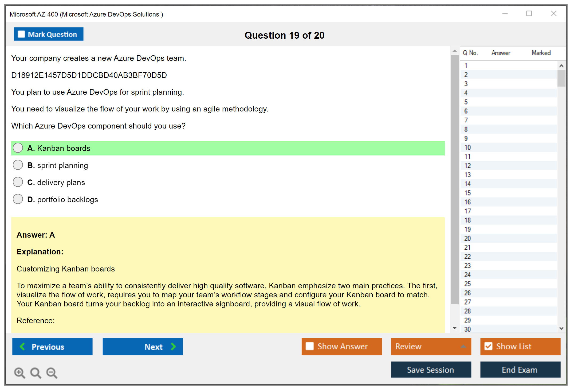The width and height of the screenshot is (574, 392).
Task: Click question pane scroll down arrow
Action: (454, 328)
